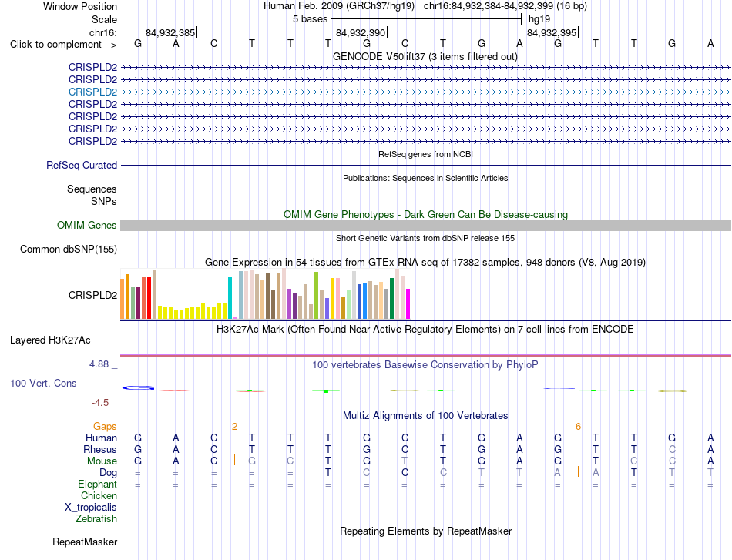The width and height of the screenshot is (732, 560).
Task: Select the orange Gaps label
Action: (x=105, y=426)
